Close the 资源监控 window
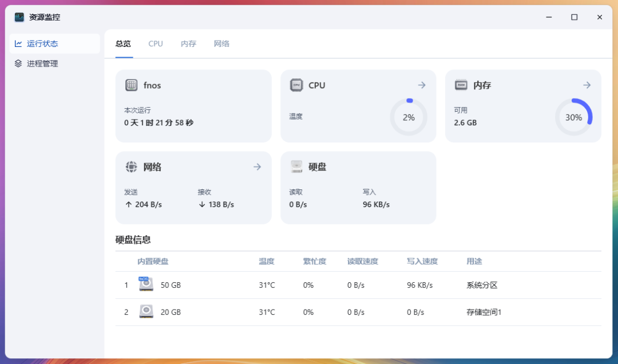618x364 pixels. 600,17
